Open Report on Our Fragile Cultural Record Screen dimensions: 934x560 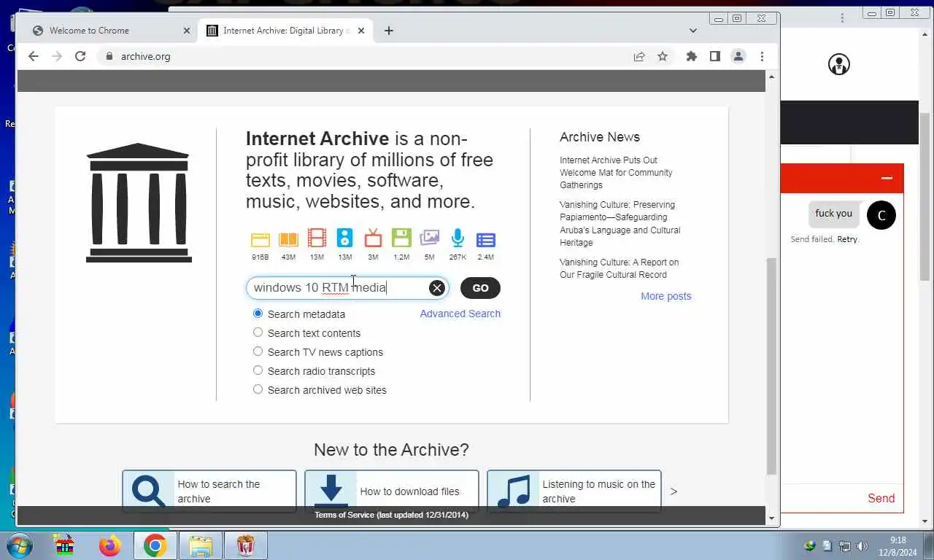pos(619,268)
